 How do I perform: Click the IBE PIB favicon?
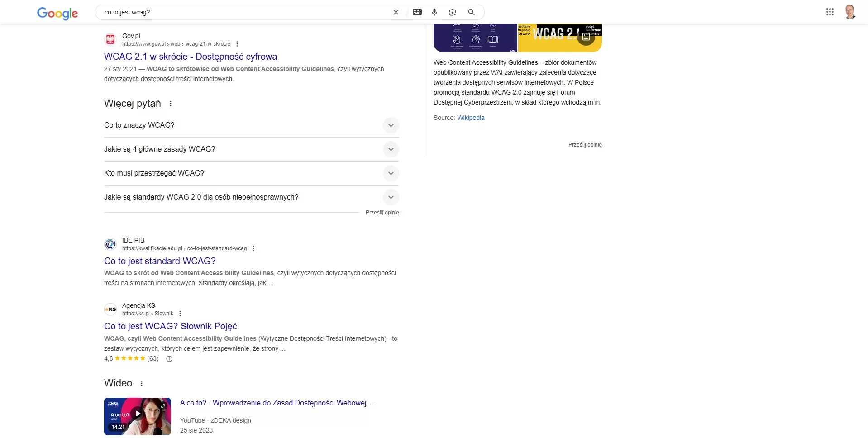click(110, 244)
